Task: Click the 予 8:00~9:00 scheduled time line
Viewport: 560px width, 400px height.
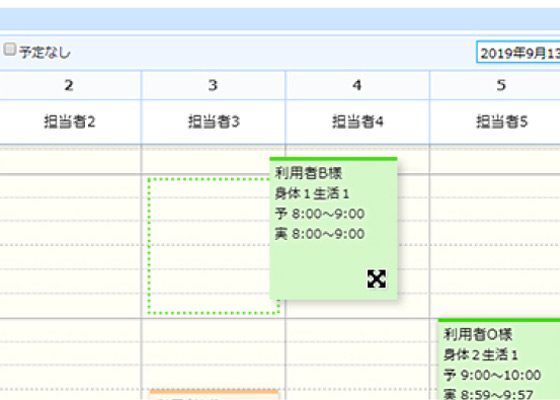Action: coord(320,214)
